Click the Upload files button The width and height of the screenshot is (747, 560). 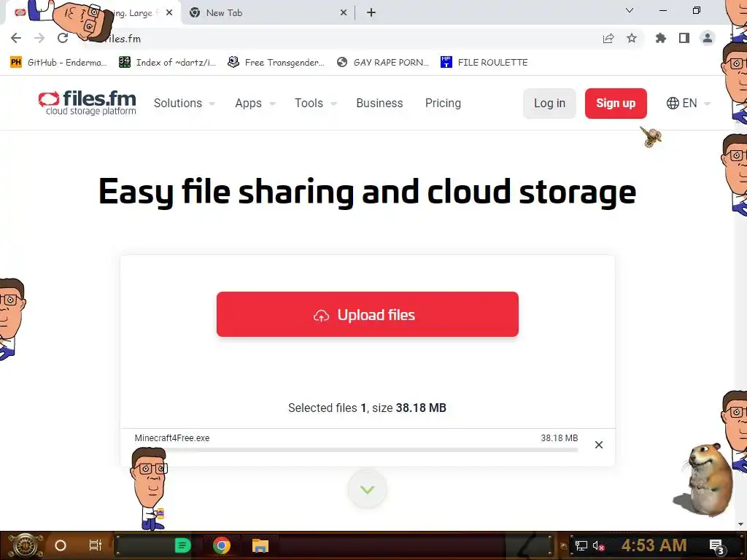pos(368,314)
